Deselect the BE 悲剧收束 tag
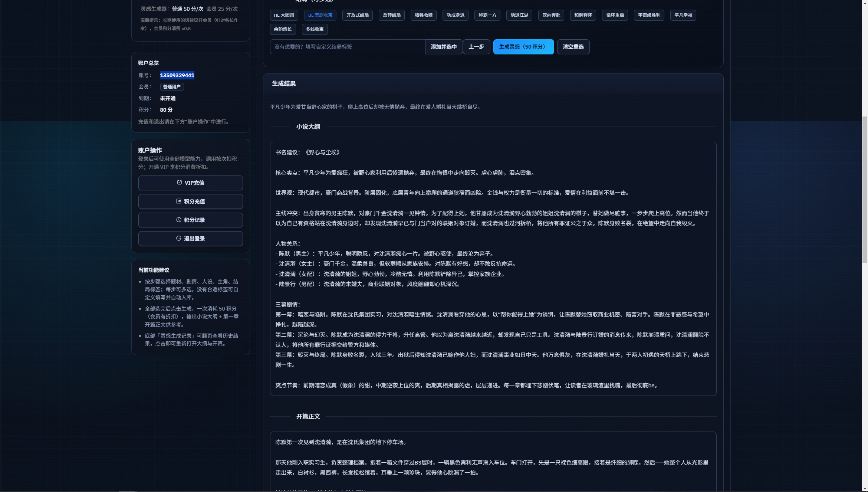Image resolution: width=868 pixels, height=492 pixels. point(320,15)
